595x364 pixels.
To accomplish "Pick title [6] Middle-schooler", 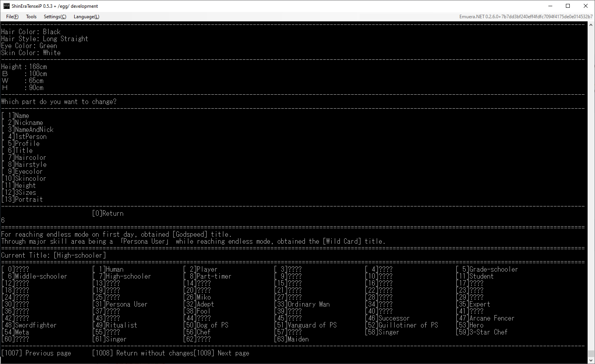I will click(x=34, y=276).
